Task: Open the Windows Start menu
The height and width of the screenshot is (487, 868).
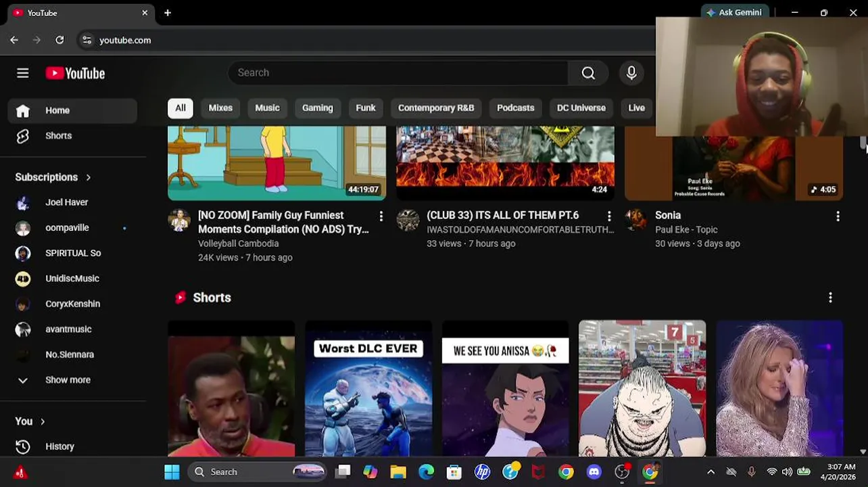Action: [172, 472]
